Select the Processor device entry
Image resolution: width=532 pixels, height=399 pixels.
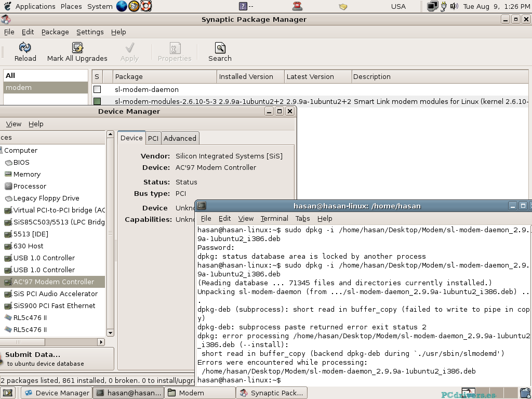30,186
